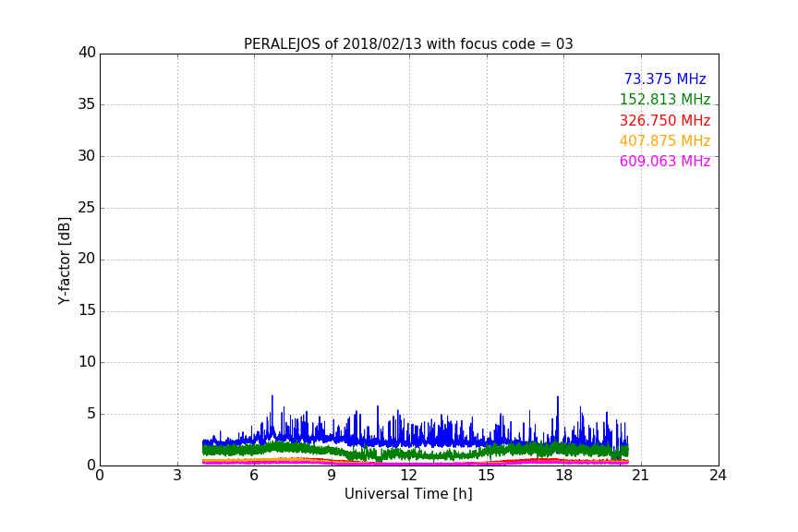Click the 'Y-factor [dB]' axis label
This screenshot has width=798, height=532.
point(65,260)
